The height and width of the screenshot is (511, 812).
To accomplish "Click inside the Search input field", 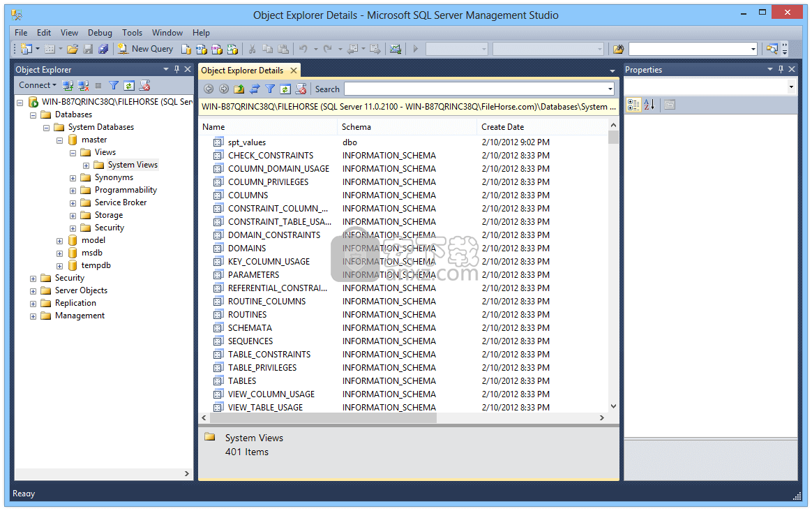I will point(475,89).
